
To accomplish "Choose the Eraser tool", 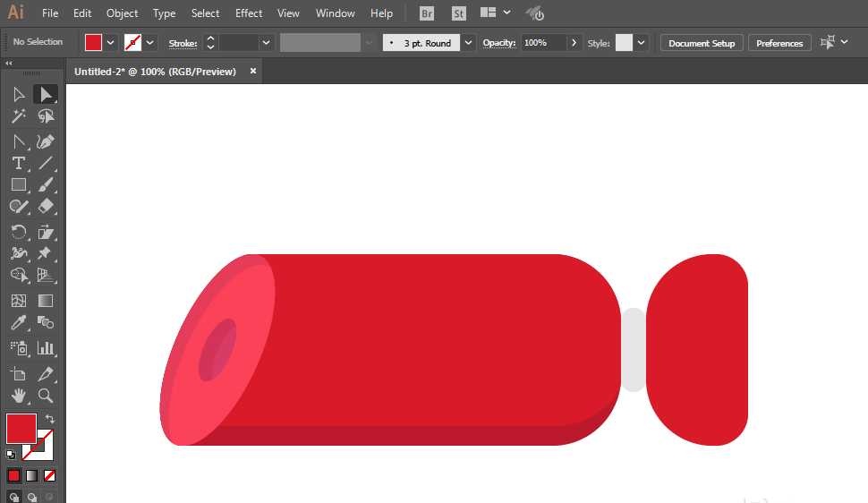I will (46, 207).
